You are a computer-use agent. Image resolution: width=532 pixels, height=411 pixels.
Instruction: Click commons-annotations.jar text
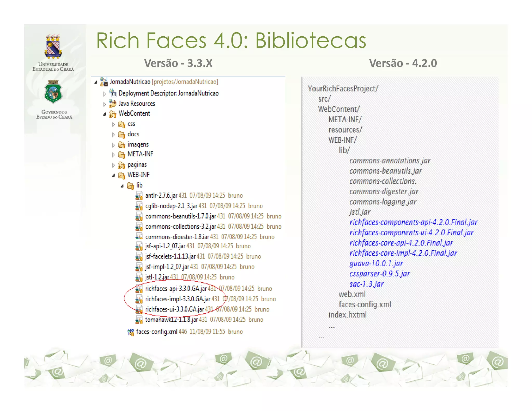coord(390,161)
